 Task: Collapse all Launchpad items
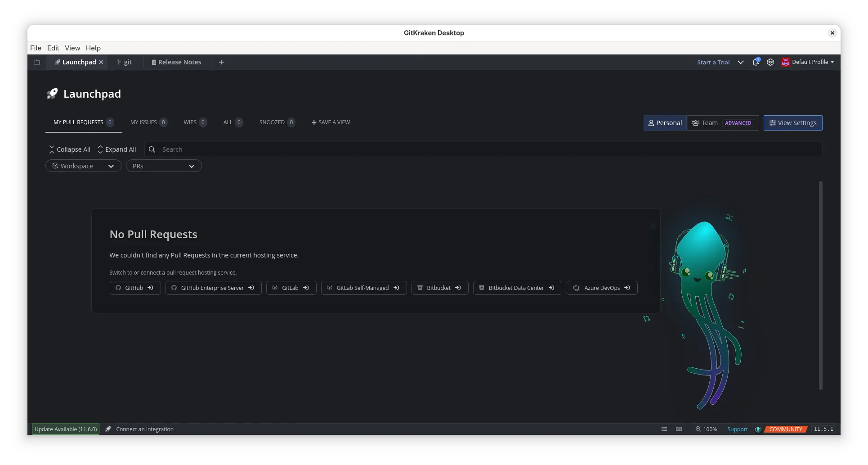click(69, 149)
